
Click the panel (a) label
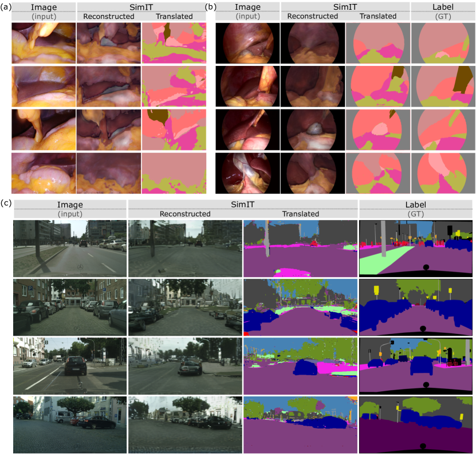tap(6, 7)
